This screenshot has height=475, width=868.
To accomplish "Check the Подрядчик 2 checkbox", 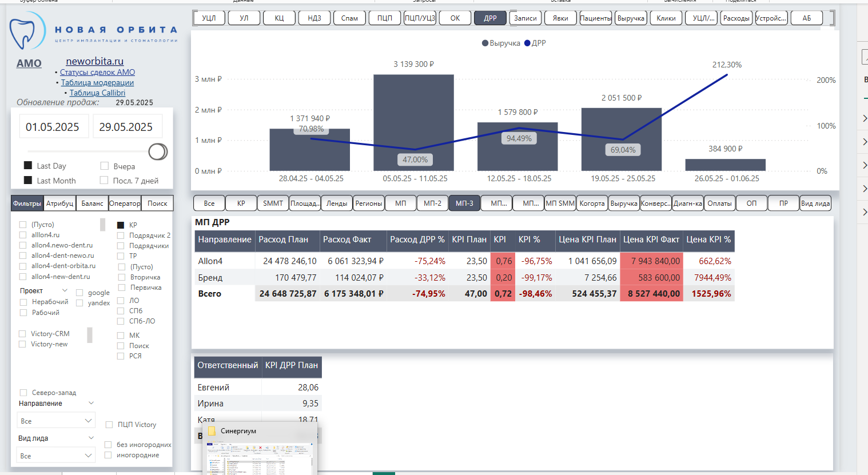I will [x=121, y=235].
